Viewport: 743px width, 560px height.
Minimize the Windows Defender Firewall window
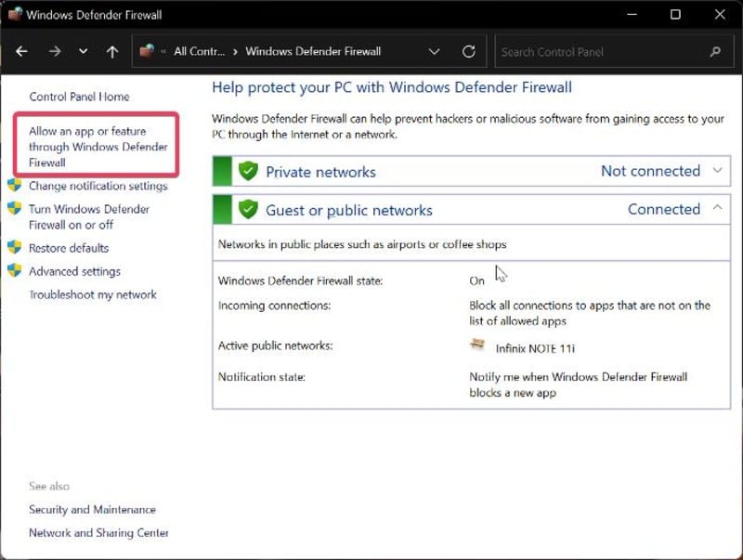click(x=632, y=14)
